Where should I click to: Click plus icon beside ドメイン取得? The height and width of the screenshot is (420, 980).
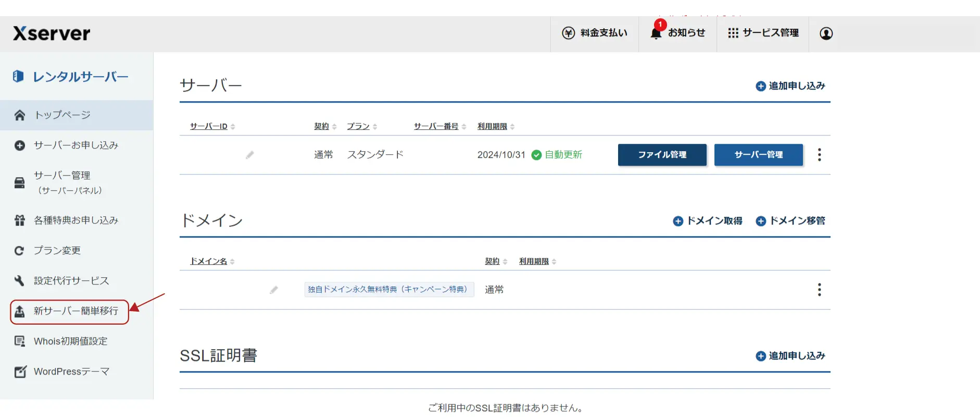click(678, 221)
